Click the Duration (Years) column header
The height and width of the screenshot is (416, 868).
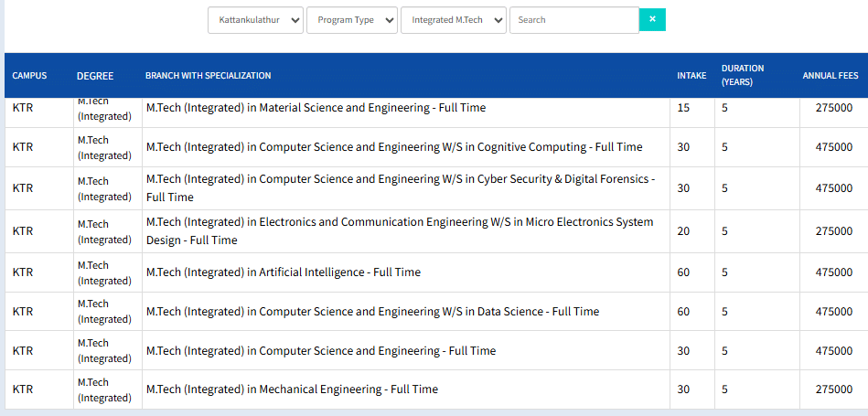pos(743,75)
